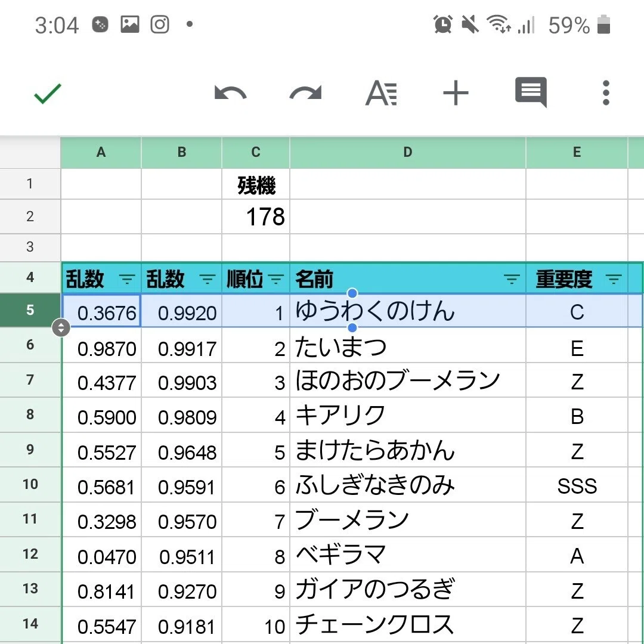Select cell with value 0.9920
The image size is (644, 644).
coord(181,311)
